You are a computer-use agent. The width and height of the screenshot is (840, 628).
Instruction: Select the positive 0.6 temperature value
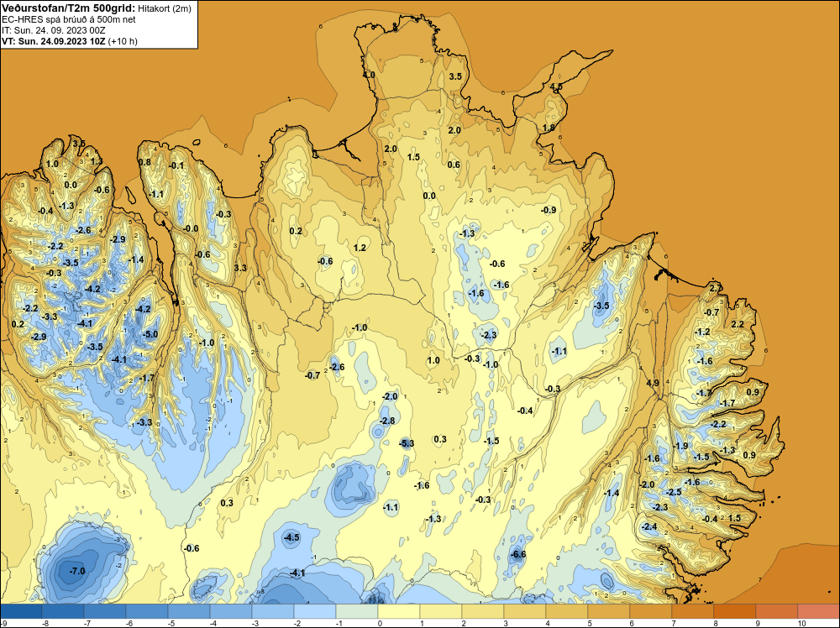tap(454, 165)
